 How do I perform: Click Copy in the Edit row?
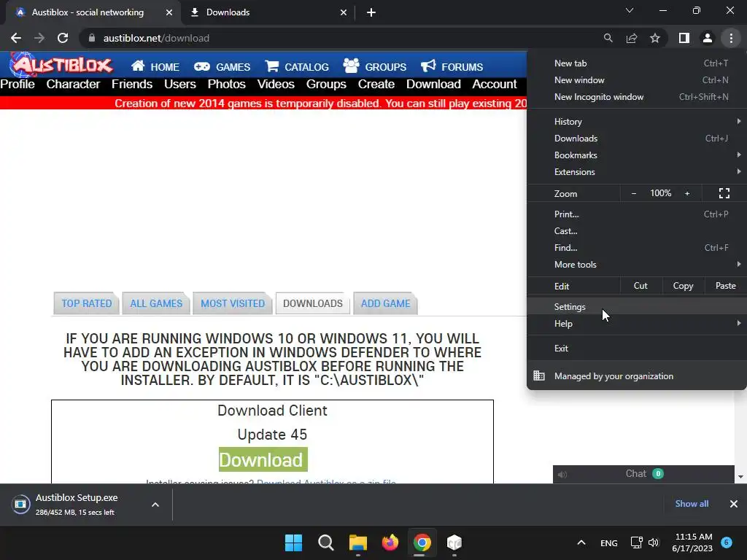tap(683, 286)
